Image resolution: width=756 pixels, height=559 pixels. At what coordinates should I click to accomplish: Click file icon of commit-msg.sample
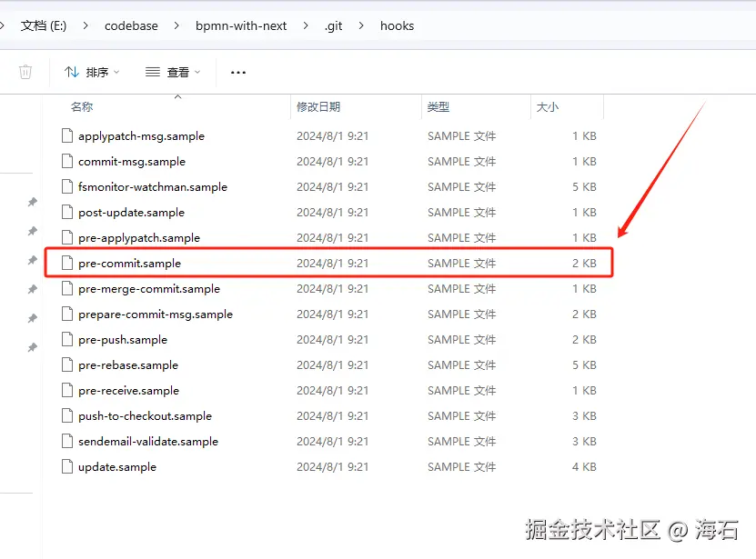tap(67, 162)
